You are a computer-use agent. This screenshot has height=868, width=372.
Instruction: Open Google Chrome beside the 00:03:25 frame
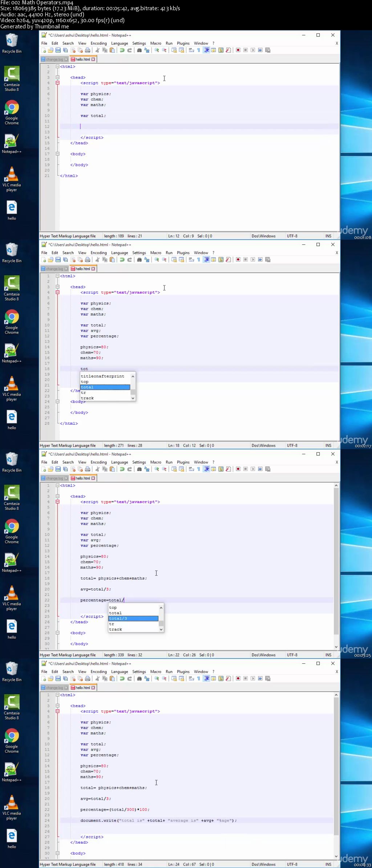pyautogui.click(x=12, y=531)
